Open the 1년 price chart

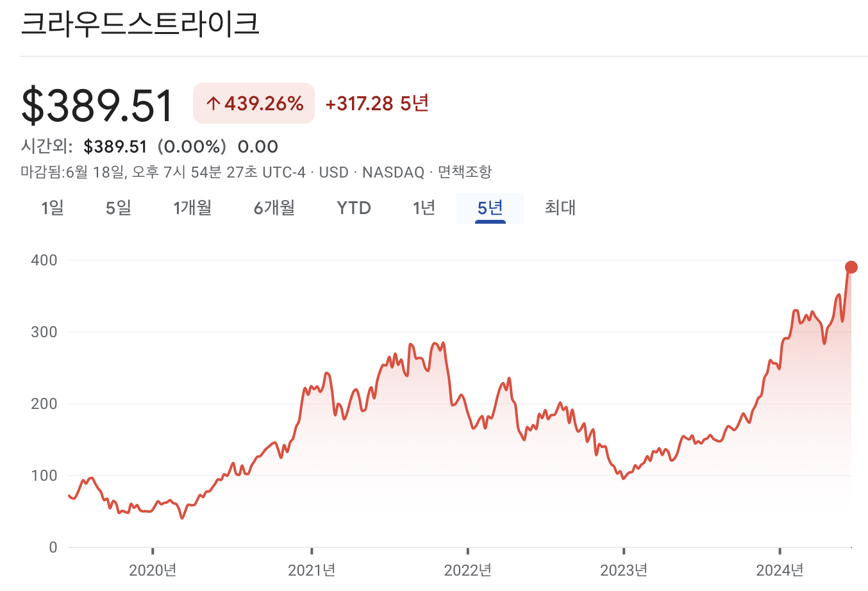coord(424,208)
